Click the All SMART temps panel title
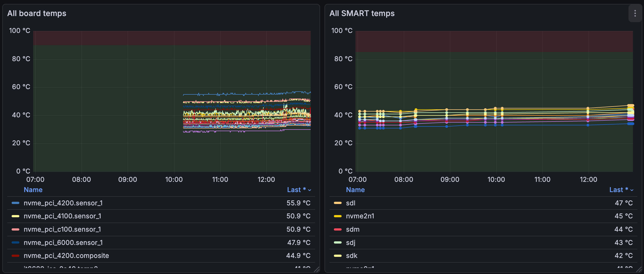644x274 pixels. pos(362,13)
